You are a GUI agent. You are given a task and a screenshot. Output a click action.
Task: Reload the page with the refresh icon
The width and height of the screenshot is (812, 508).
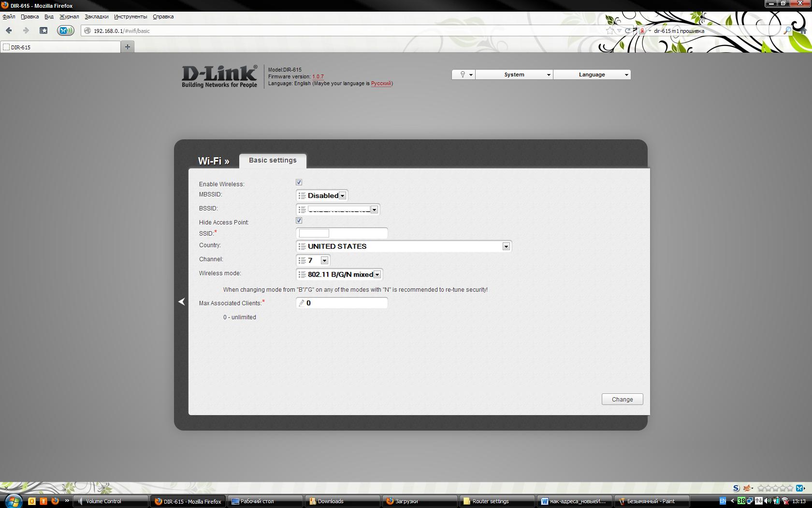click(x=628, y=30)
